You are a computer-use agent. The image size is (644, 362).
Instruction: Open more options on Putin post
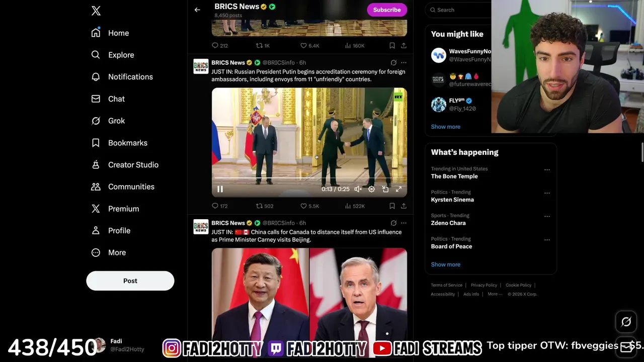tap(404, 63)
